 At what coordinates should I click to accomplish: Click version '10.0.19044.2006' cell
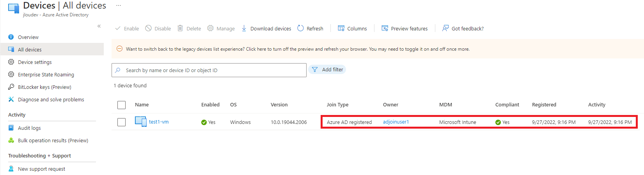point(289,122)
